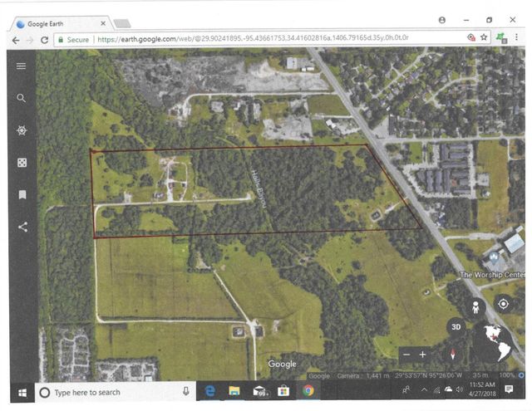Click the browser forward arrow

[x=30, y=41]
